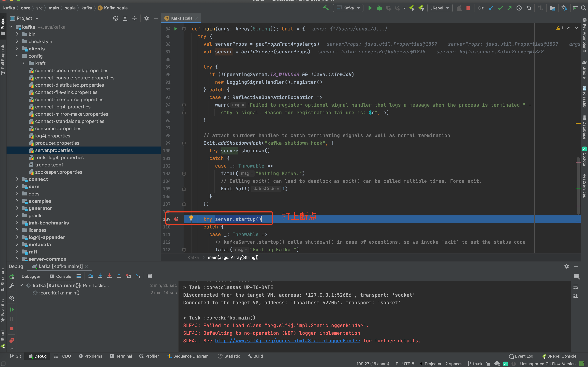The height and width of the screenshot is (367, 588).
Task: Click the Step Over debugger icon
Action: 91,276
